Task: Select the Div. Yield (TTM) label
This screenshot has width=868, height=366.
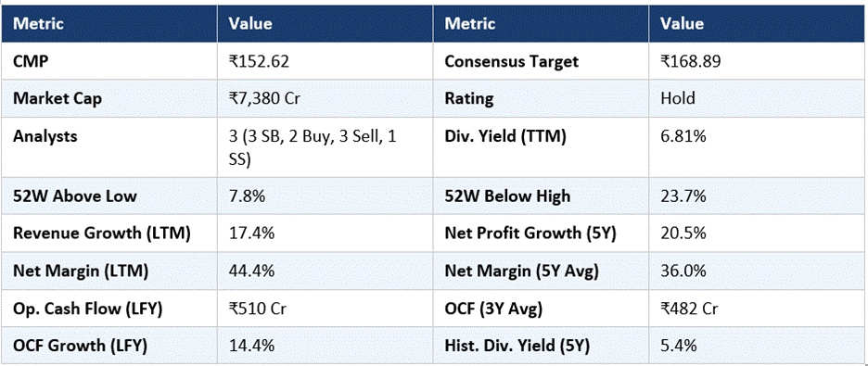Action: tap(505, 136)
